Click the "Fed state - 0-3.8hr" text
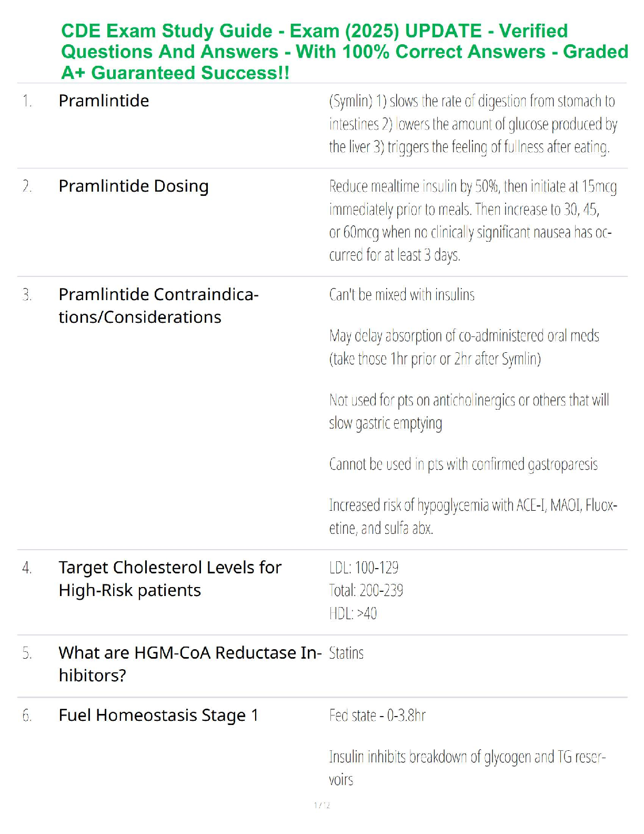644x834 pixels. (x=377, y=715)
